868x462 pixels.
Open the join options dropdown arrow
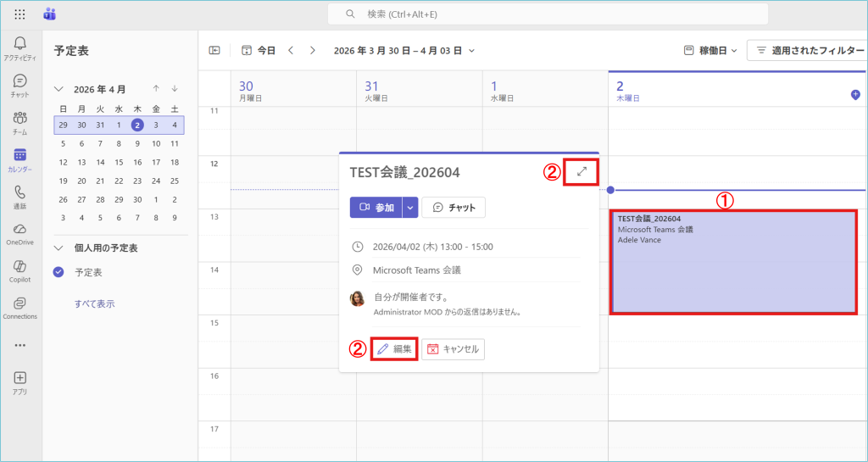click(x=410, y=208)
